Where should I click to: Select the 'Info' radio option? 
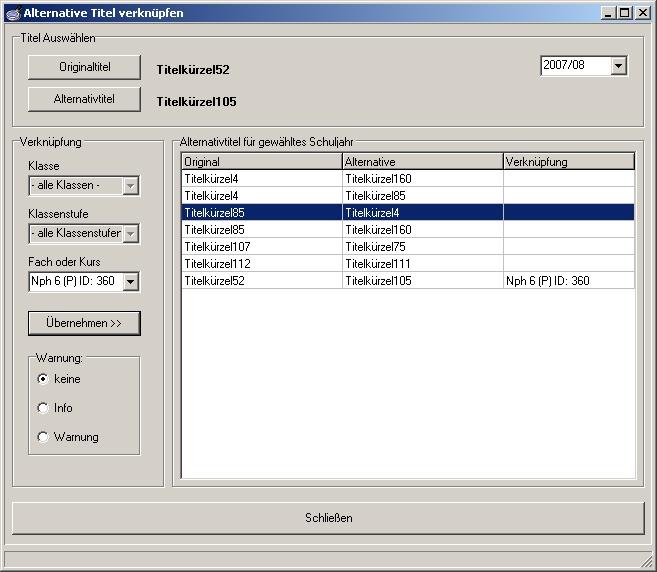[43, 408]
